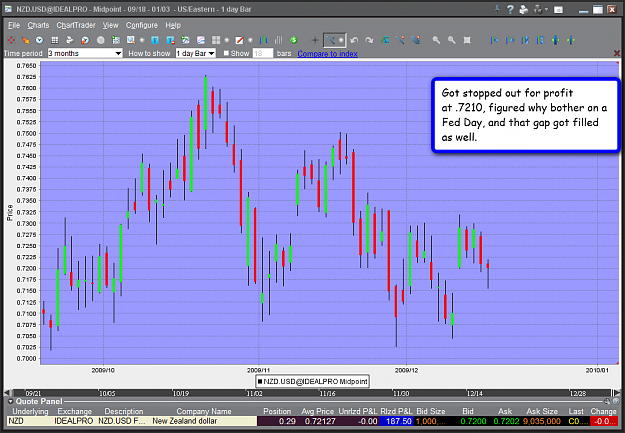
Task: Click the orange arrow toolbar icon
Action: 25,40
